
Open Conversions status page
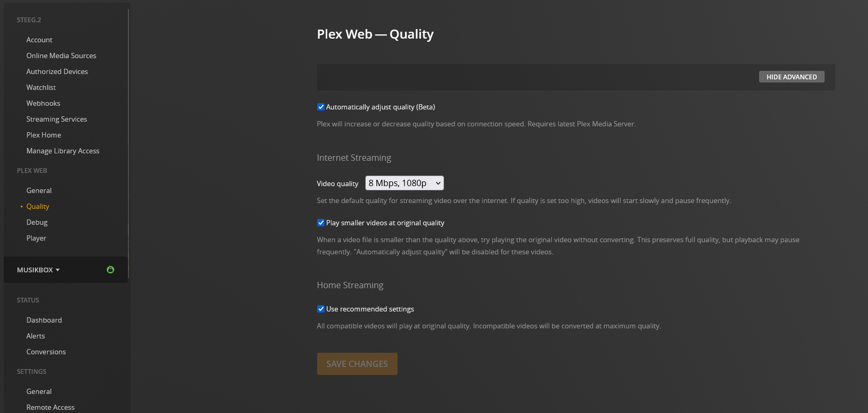click(47, 352)
